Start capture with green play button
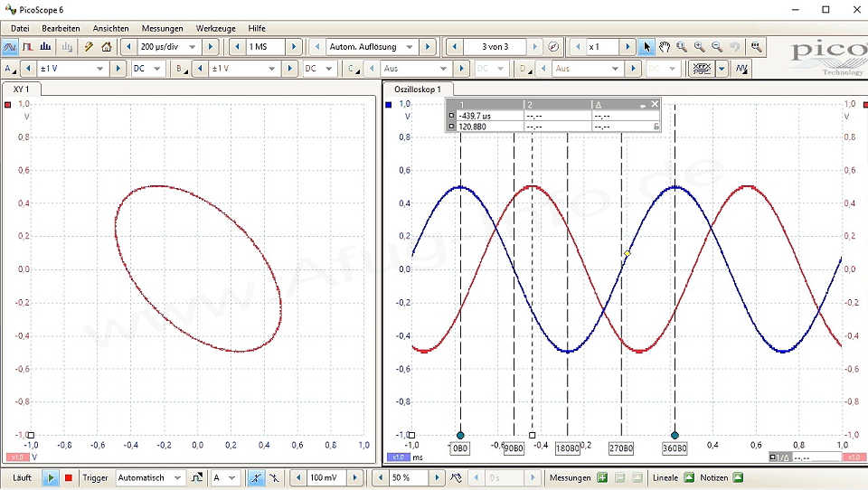The image size is (868, 490). (51, 478)
